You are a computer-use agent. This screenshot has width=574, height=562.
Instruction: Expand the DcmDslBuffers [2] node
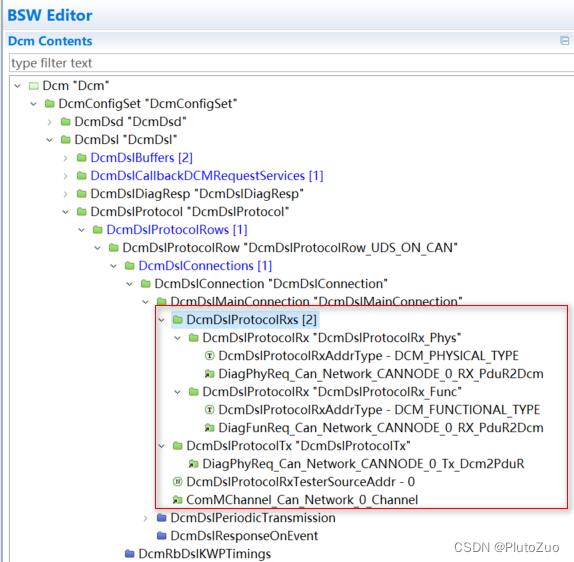(x=66, y=158)
